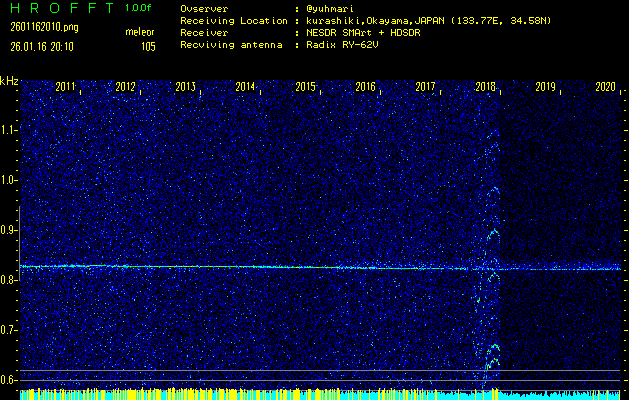Select the 0.6 kHz axis label
Viewport: 629px width, 400px height.
point(9,380)
